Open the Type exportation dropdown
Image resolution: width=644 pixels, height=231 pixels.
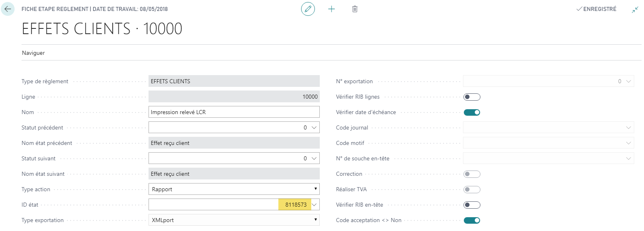point(234,220)
